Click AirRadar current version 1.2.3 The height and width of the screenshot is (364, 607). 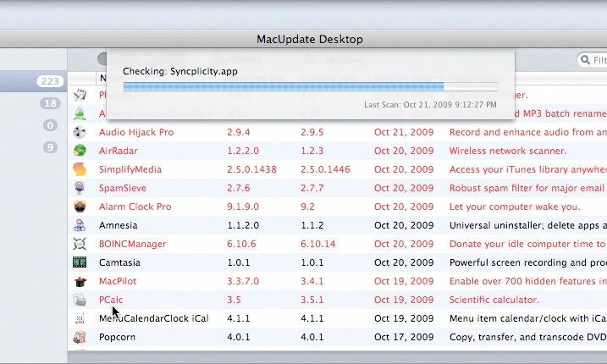[x=312, y=151]
